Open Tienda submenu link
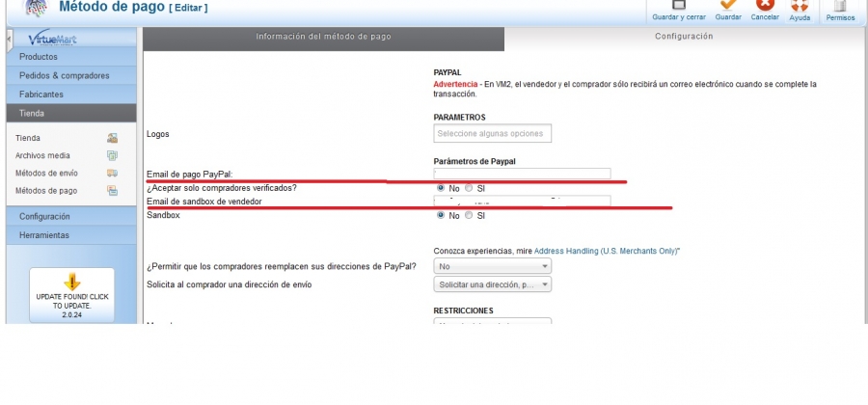Viewport: 868px width, 405px height. pyautogui.click(x=28, y=138)
